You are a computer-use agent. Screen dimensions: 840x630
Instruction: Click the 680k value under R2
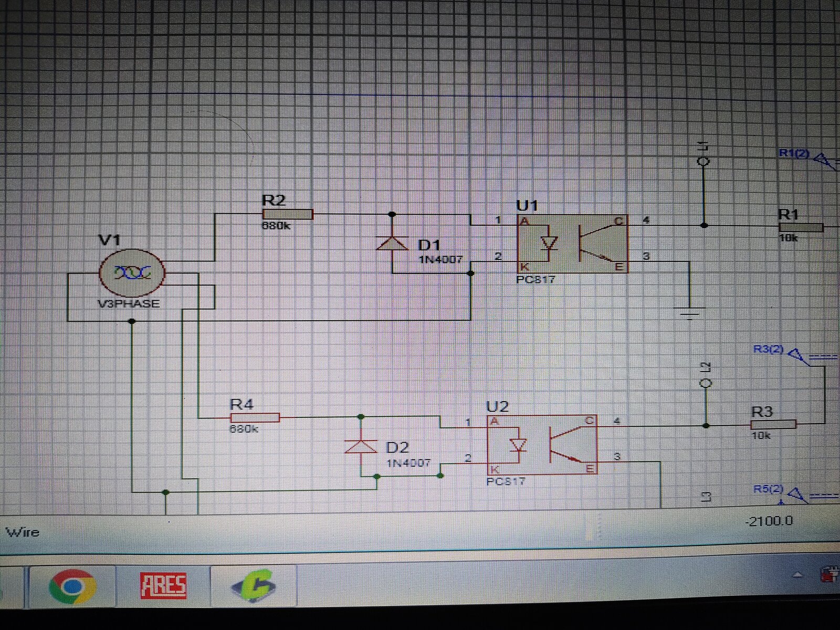276,226
